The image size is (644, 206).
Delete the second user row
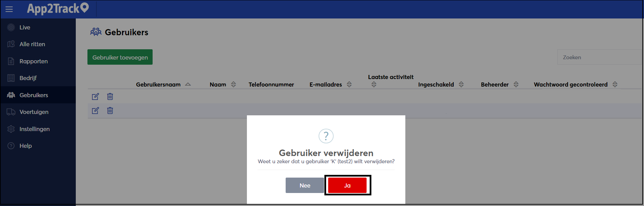tap(110, 111)
